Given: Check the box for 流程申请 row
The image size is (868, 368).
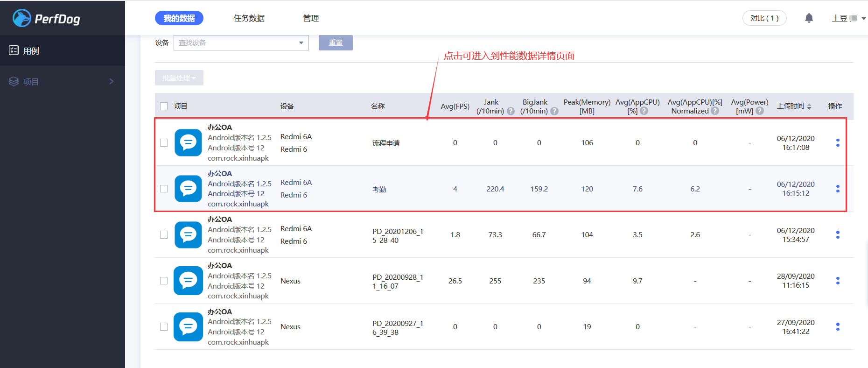Looking at the screenshot, I should pyautogui.click(x=164, y=143).
